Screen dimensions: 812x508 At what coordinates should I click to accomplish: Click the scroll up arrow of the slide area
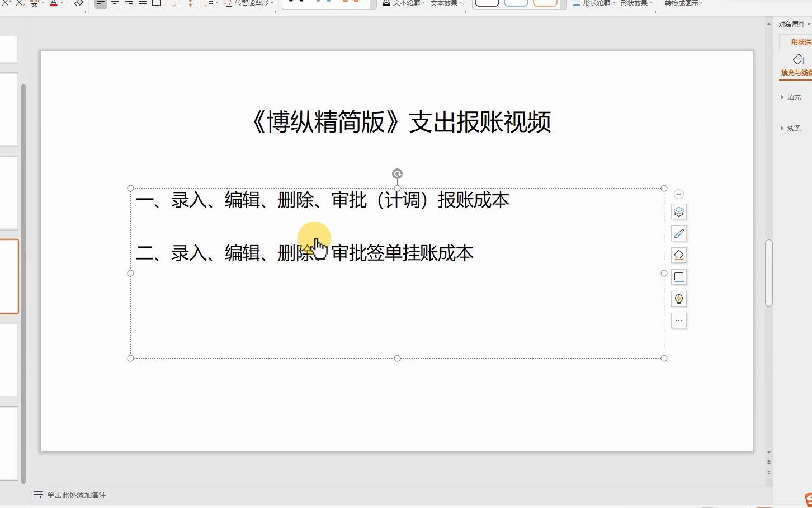pos(769,23)
